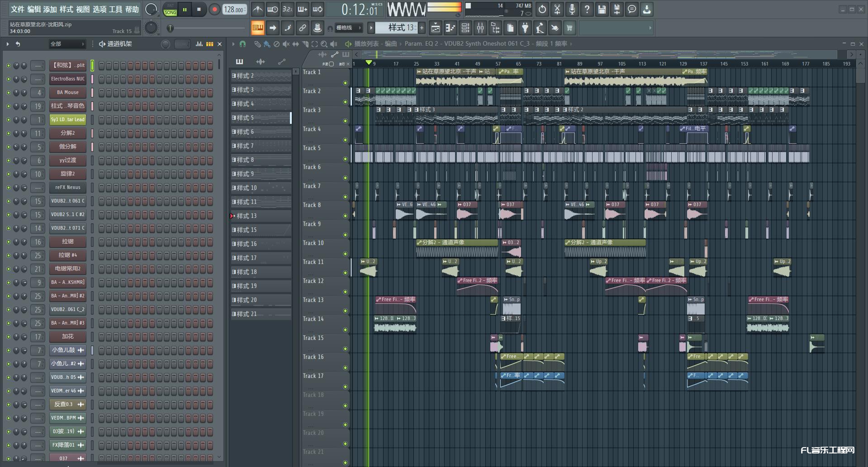868x467 pixels.
Task: Toggle channel selector of 【和弦】 channel
Action: tap(92, 66)
